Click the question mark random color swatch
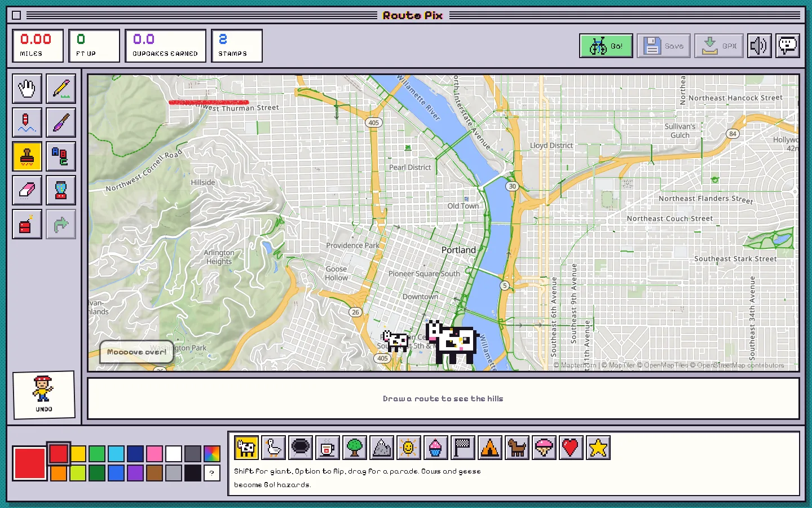Viewport: 812px width, 508px height. (212, 473)
